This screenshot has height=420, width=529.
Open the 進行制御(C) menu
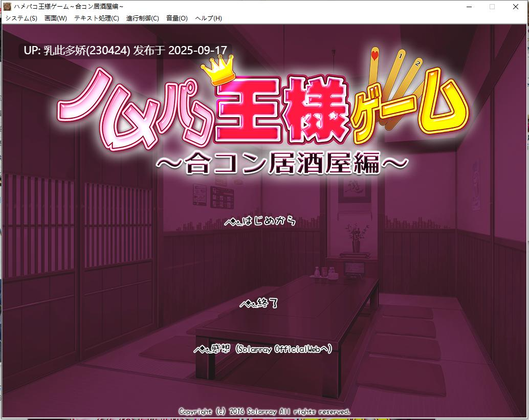pyautogui.click(x=142, y=18)
